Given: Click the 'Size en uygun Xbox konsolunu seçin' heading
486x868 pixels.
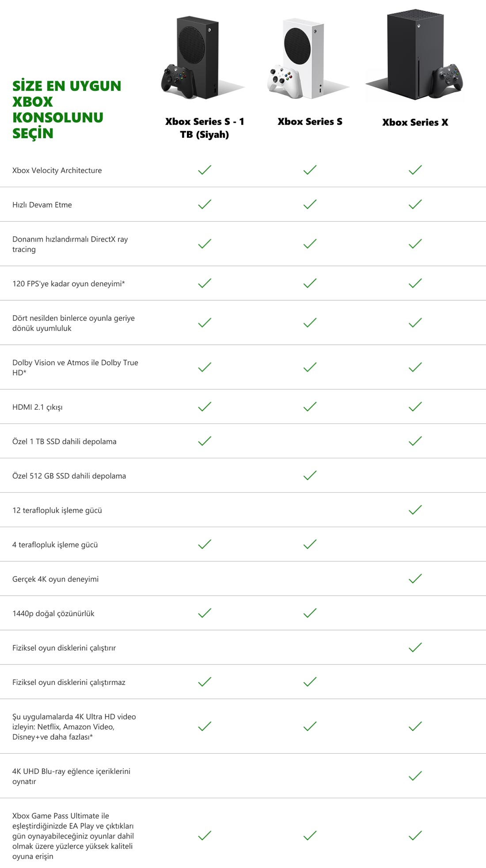Looking at the screenshot, I should [67, 109].
